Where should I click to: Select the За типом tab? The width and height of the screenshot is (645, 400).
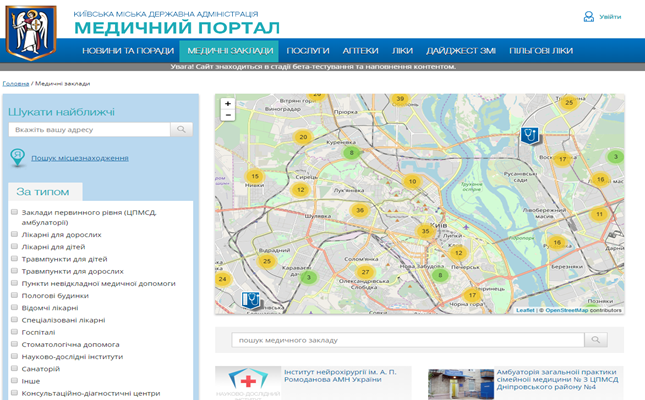[45, 192]
